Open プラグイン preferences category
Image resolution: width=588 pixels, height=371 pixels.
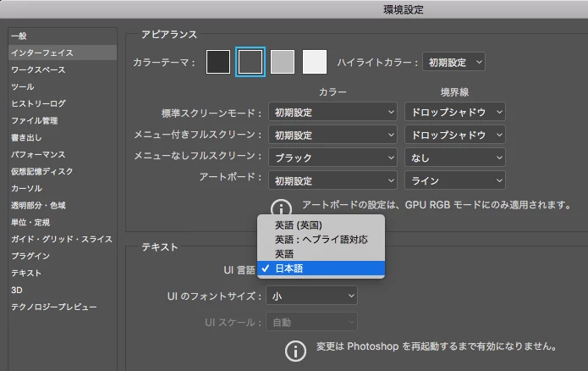pyautogui.click(x=63, y=256)
